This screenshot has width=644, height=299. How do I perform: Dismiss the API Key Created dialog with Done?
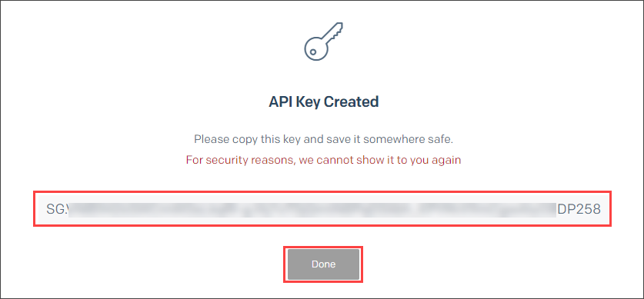[x=323, y=264]
